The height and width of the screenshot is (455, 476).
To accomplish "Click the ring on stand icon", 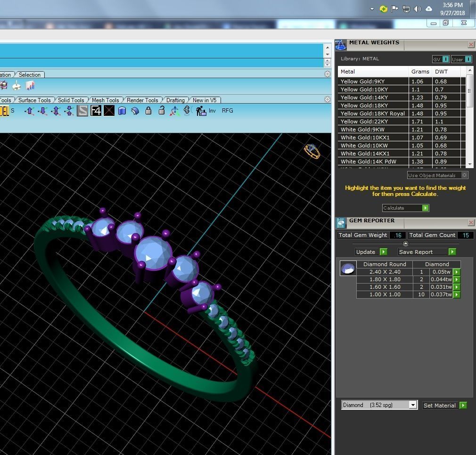I will point(16,87).
